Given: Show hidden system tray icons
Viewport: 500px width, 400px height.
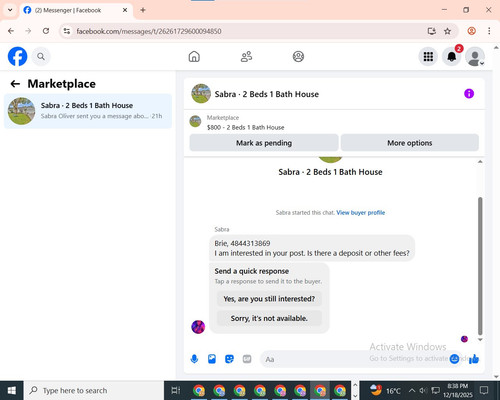Looking at the screenshot, I should (x=412, y=390).
